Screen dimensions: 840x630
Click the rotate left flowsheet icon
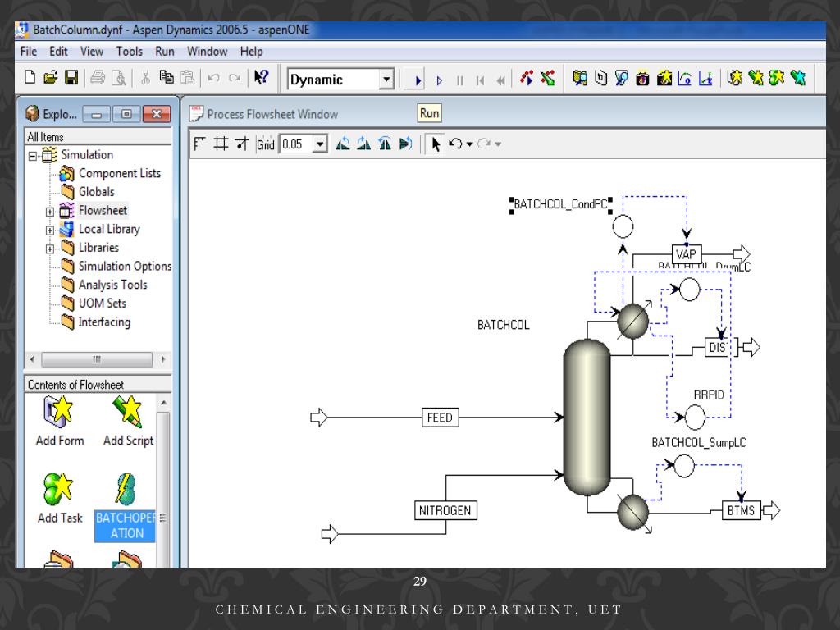tap(343, 144)
